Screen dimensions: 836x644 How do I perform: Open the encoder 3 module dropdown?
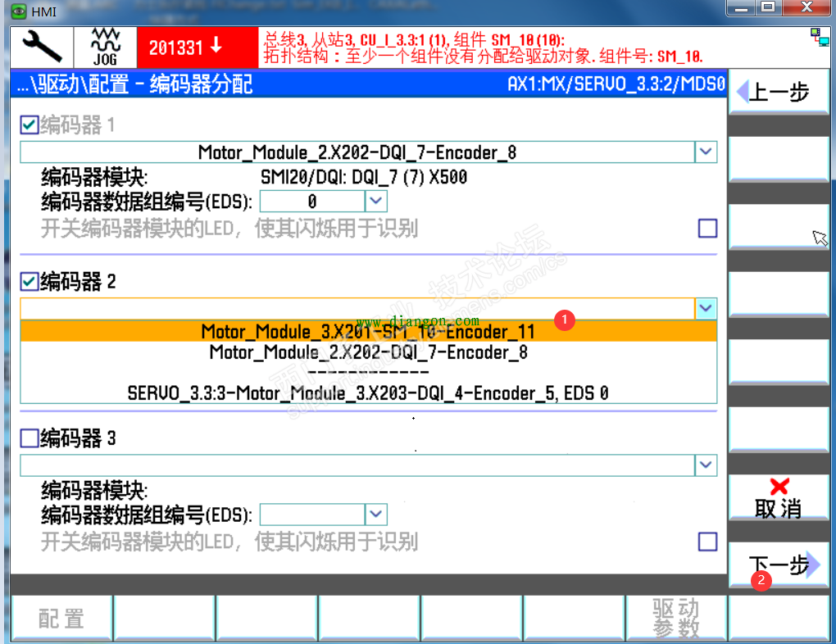(706, 465)
